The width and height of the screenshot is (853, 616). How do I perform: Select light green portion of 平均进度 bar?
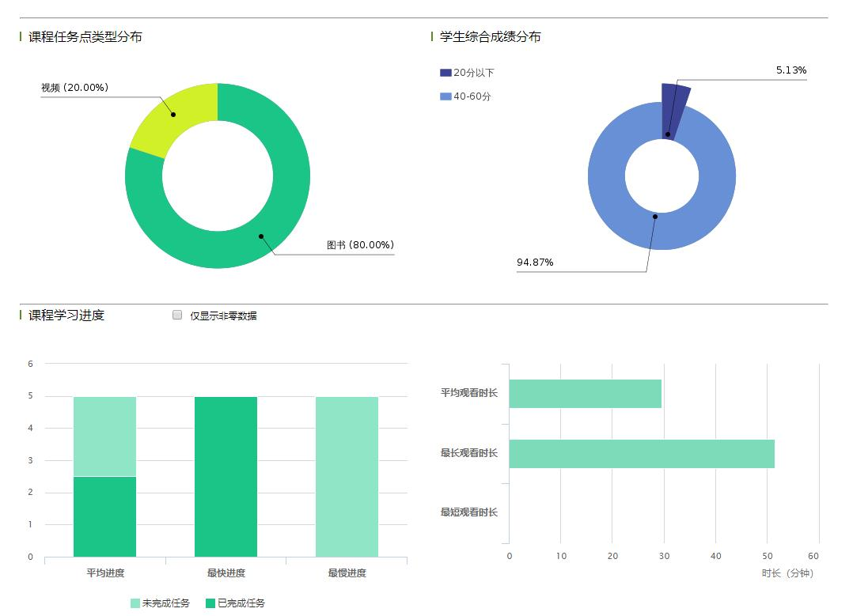tap(104, 436)
